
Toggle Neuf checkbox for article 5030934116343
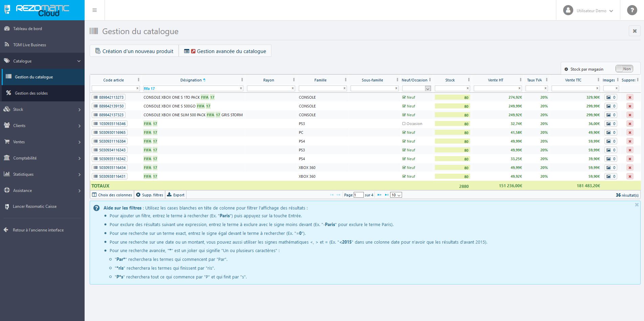click(x=404, y=150)
